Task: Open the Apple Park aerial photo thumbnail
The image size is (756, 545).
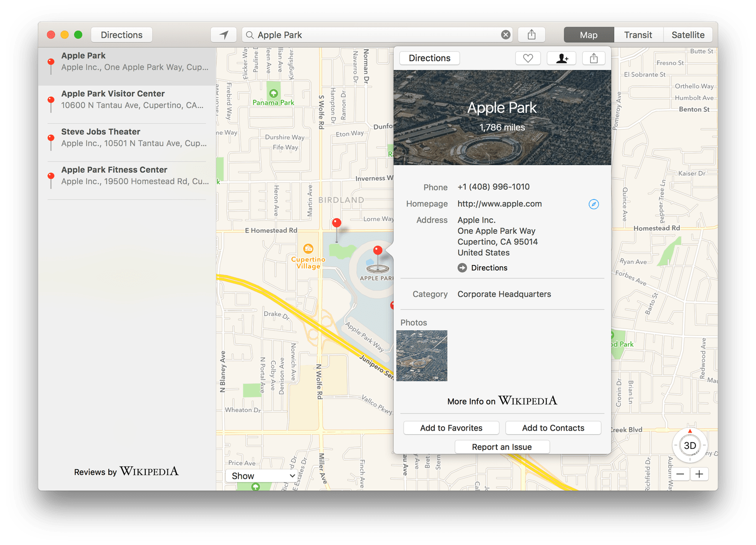Action: click(x=422, y=356)
